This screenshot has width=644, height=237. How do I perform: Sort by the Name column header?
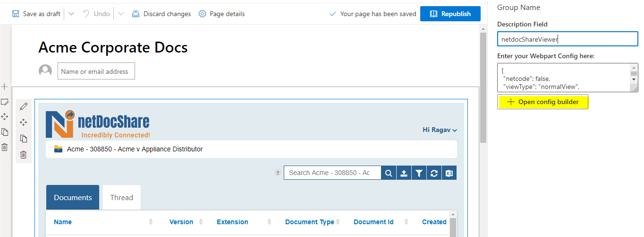[x=63, y=222]
